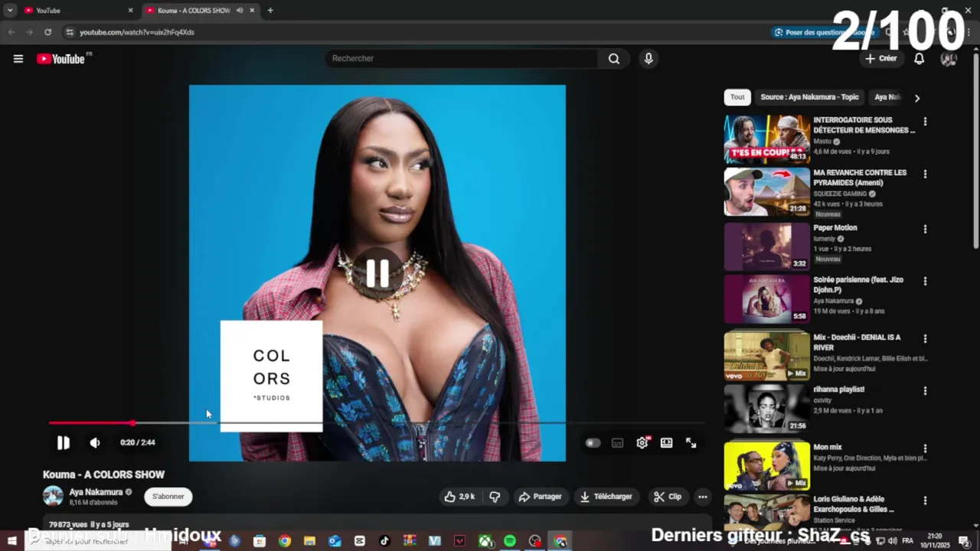Click the address bar URL
980x551 pixels.
137,32
